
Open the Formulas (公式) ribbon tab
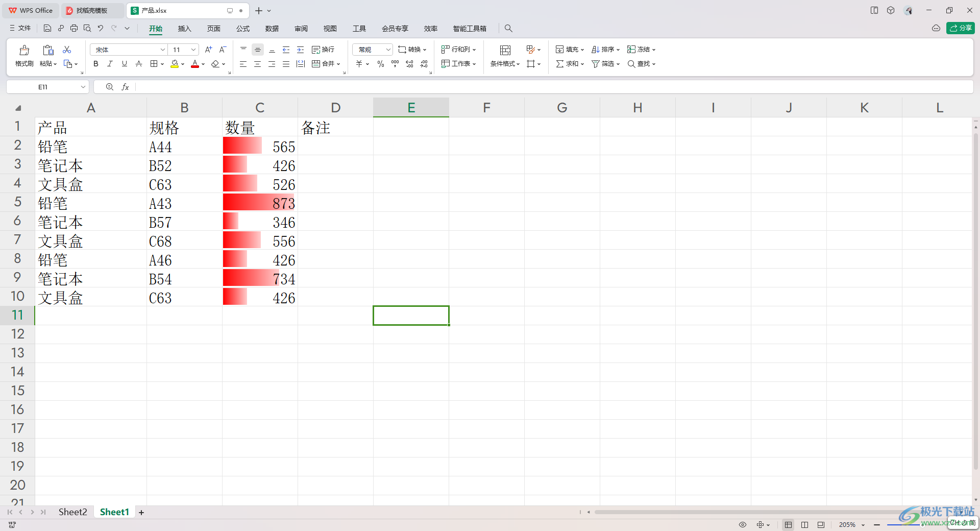[x=243, y=29]
